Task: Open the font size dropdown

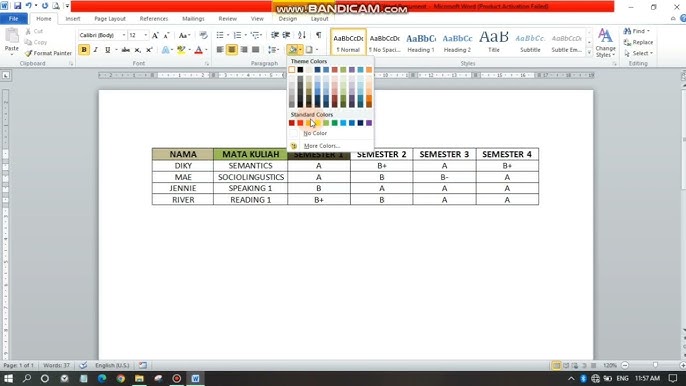Action: tap(146, 35)
